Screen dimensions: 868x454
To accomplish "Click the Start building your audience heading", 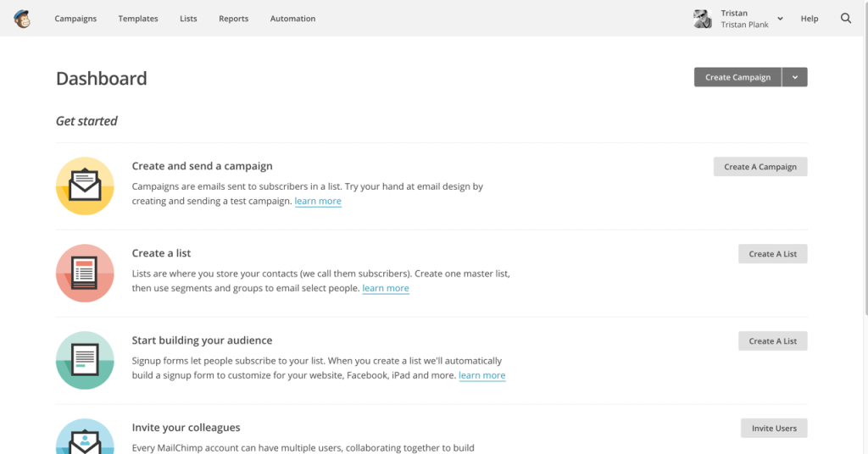I will pos(202,340).
